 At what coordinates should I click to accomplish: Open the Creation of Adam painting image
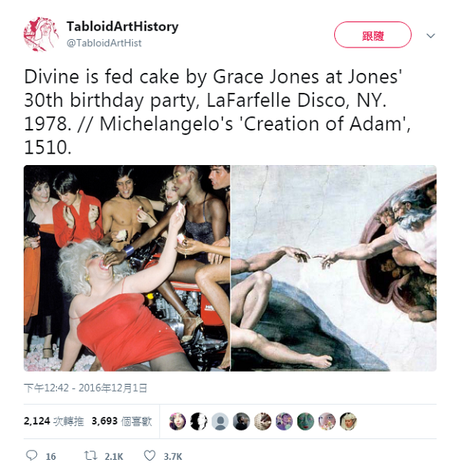pyautogui.click(x=333, y=268)
